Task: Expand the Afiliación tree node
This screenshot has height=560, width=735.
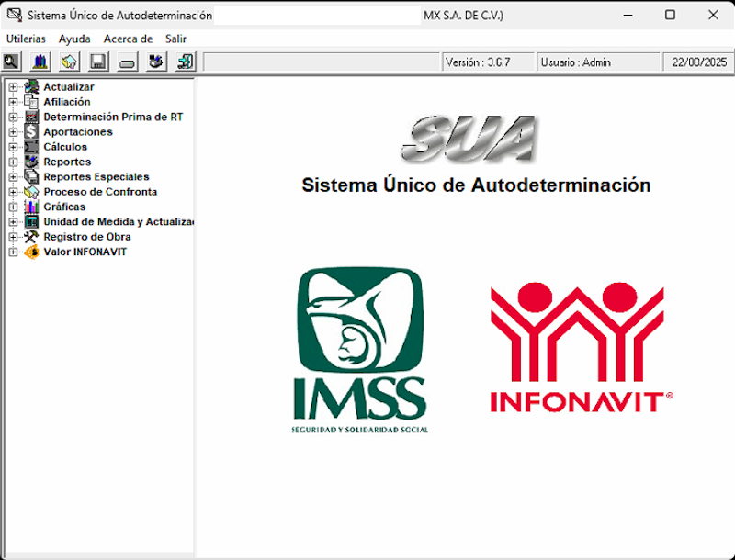Action: tap(13, 102)
